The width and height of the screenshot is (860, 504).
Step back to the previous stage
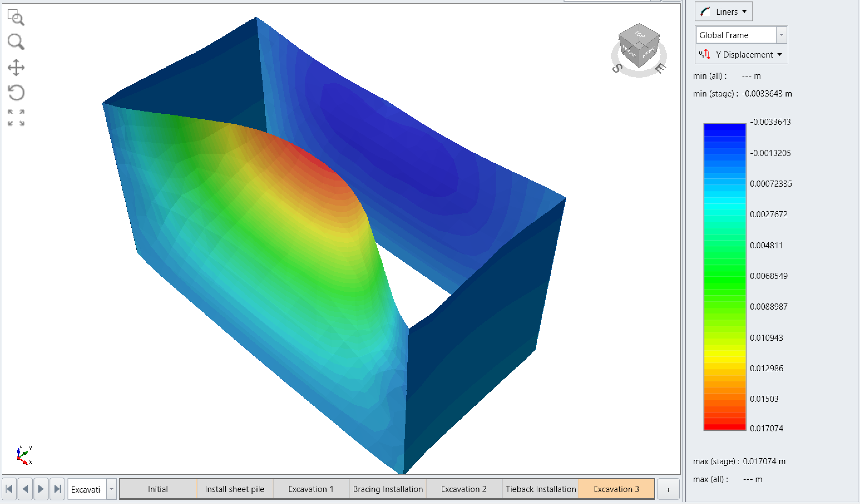coord(25,489)
